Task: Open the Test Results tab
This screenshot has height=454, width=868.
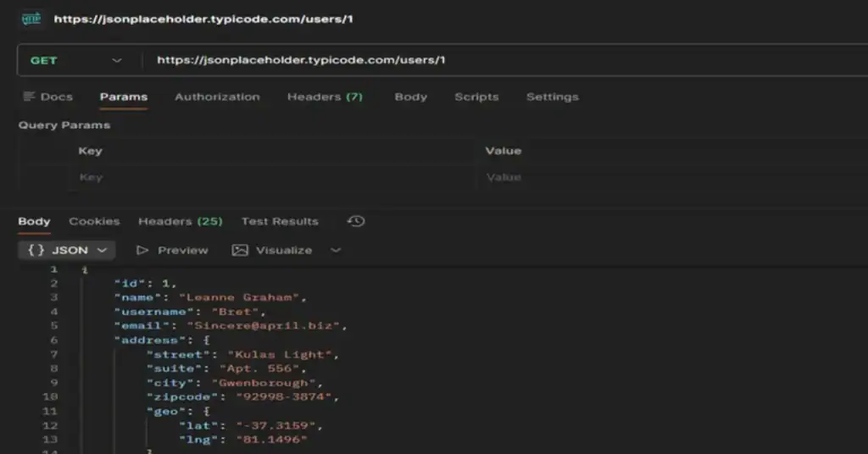Action: tap(280, 221)
